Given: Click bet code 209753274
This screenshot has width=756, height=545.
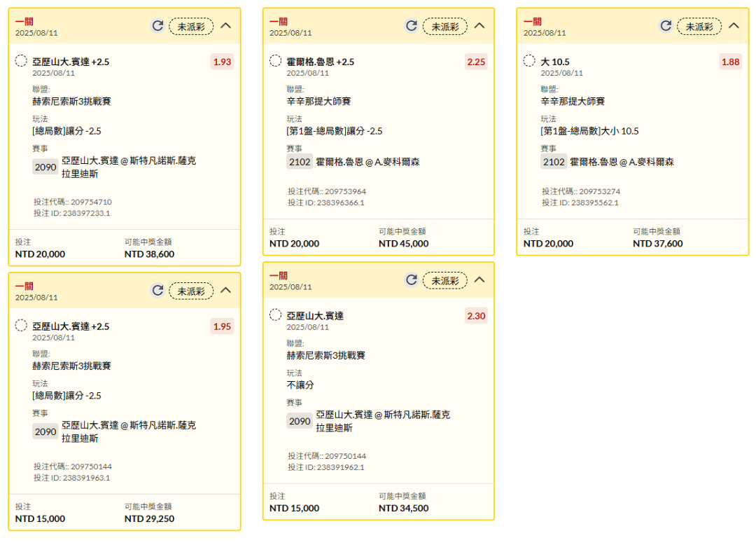Looking at the screenshot, I should point(599,191).
